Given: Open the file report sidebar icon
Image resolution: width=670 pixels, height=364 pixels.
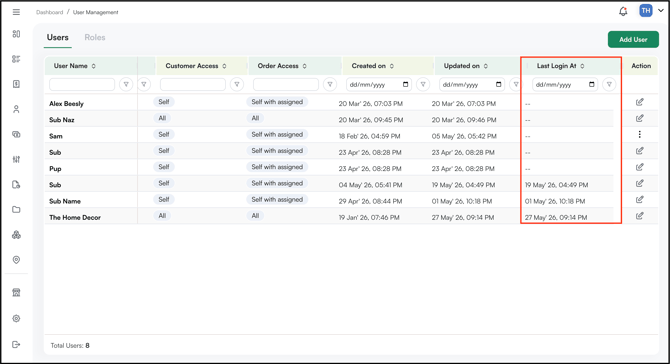Looking at the screenshot, I should [16, 185].
